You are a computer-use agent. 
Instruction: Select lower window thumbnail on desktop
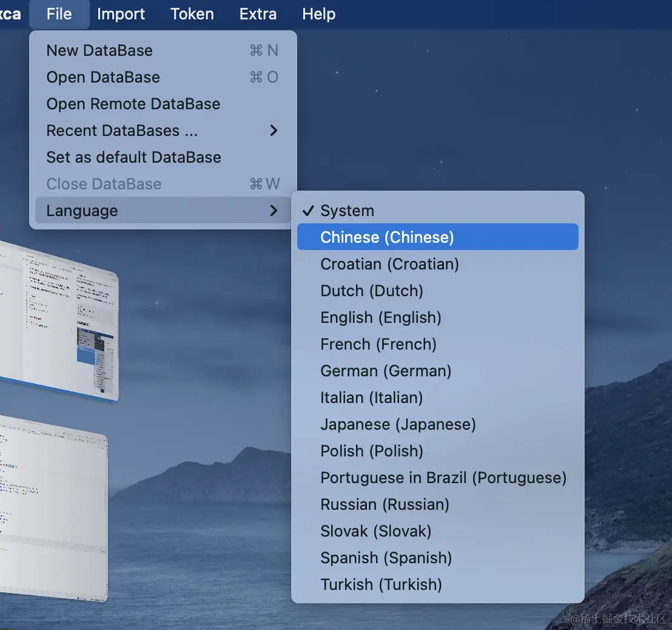(x=53, y=508)
